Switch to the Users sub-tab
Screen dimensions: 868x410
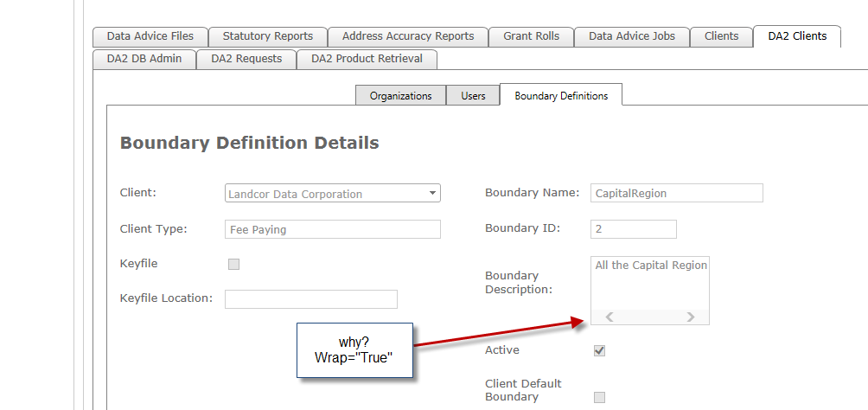473,96
